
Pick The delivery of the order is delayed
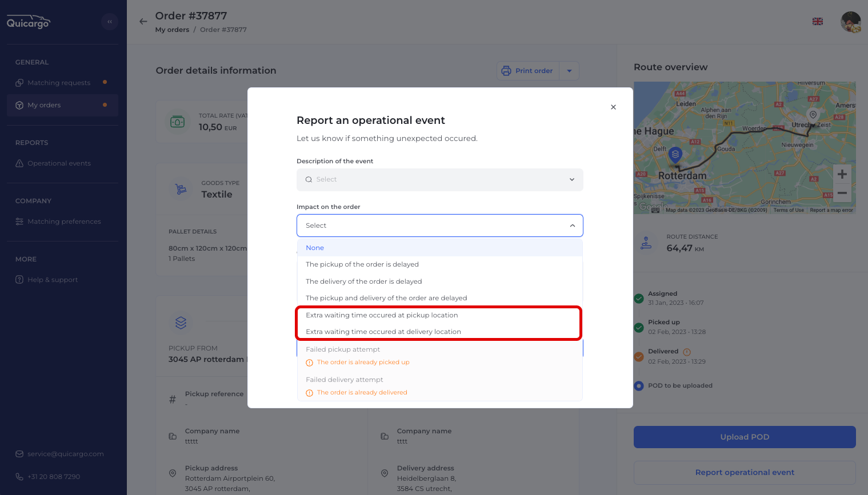coord(364,281)
